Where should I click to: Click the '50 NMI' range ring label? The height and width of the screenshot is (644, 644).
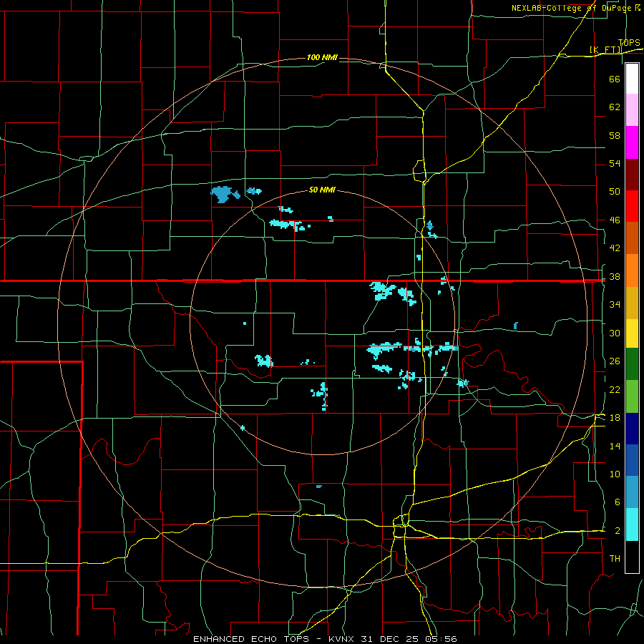coord(322,190)
